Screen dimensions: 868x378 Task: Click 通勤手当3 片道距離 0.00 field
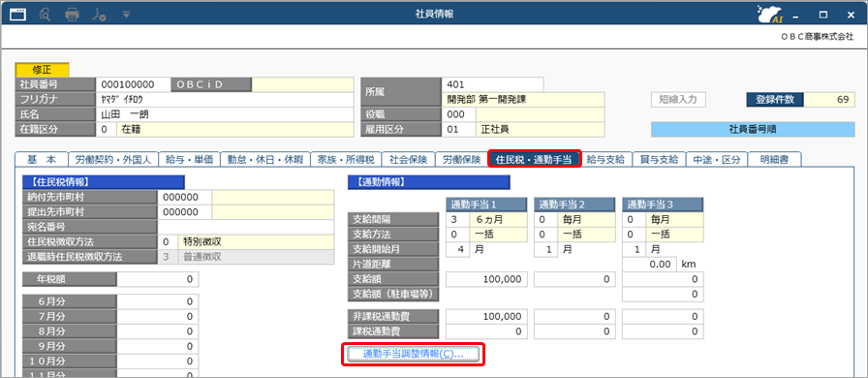click(x=649, y=265)
